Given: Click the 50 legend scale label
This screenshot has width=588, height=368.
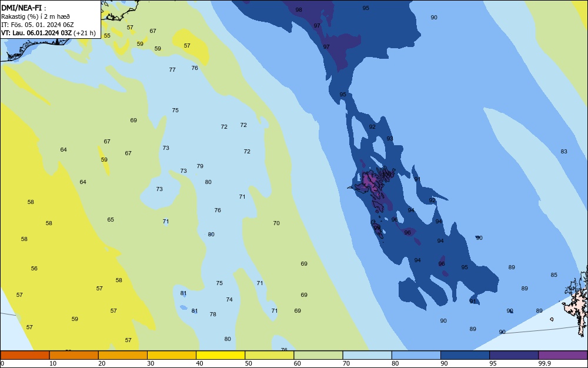Looking at the screenshot, I should pyautogui.click(x=249, y=363).
